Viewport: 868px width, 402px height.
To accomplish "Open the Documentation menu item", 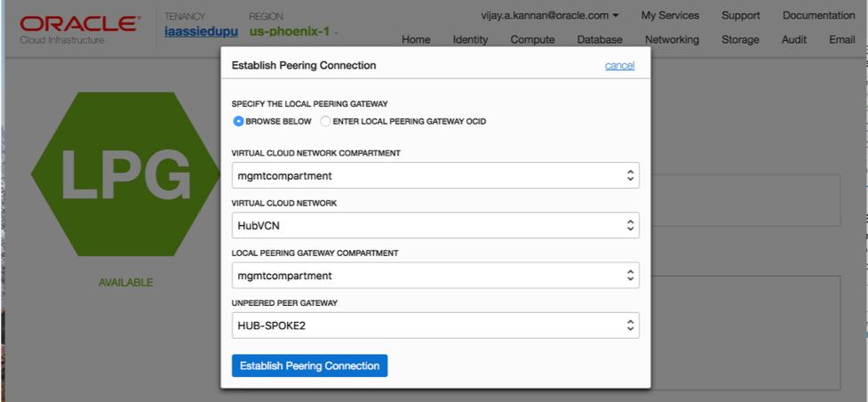I will pos(818,15).
